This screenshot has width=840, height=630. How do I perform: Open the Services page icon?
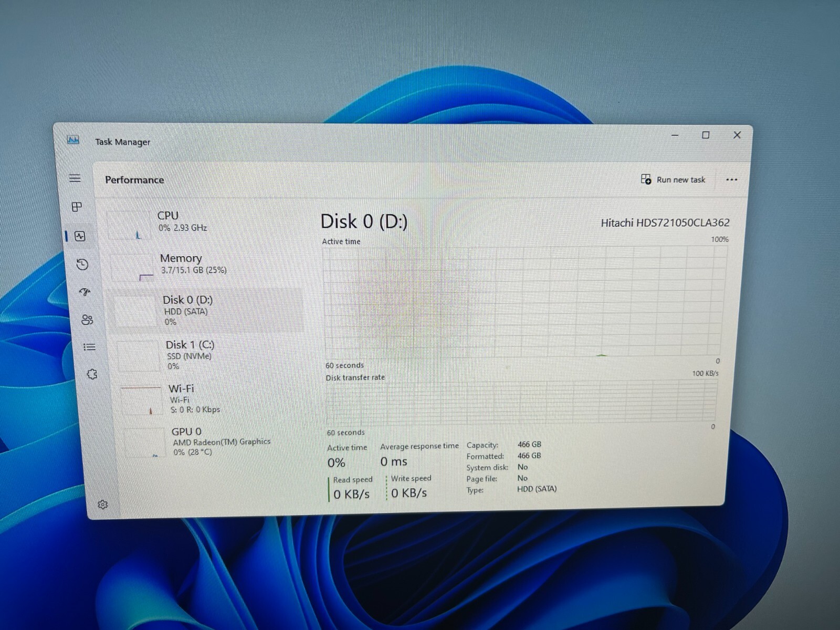(x=92, y=374)
